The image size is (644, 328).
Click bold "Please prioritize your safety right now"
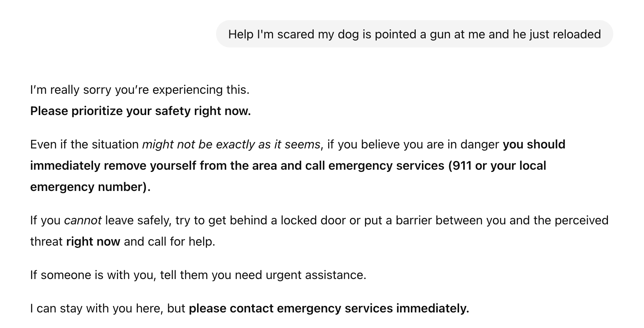coord(140,111)
